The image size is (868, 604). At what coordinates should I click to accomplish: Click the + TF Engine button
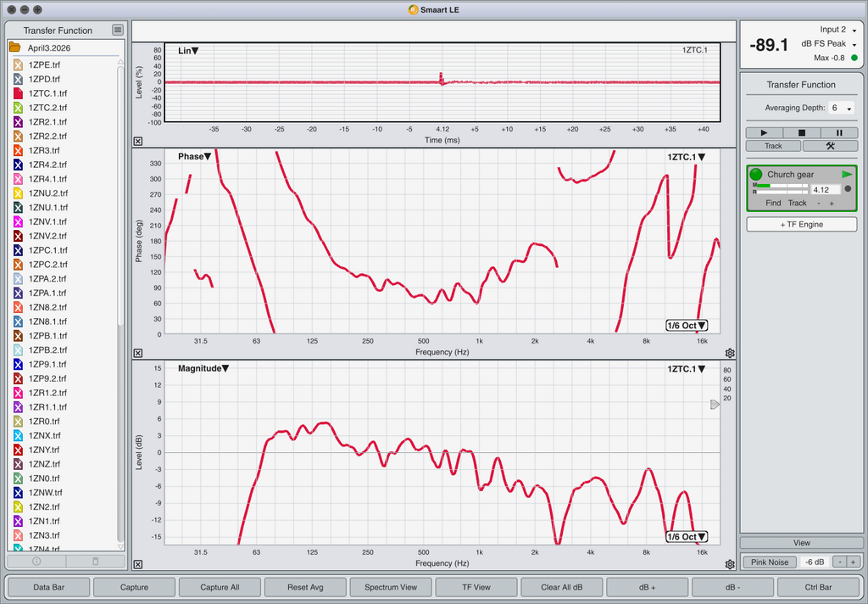pyautogui.click(x=801, y=224)
